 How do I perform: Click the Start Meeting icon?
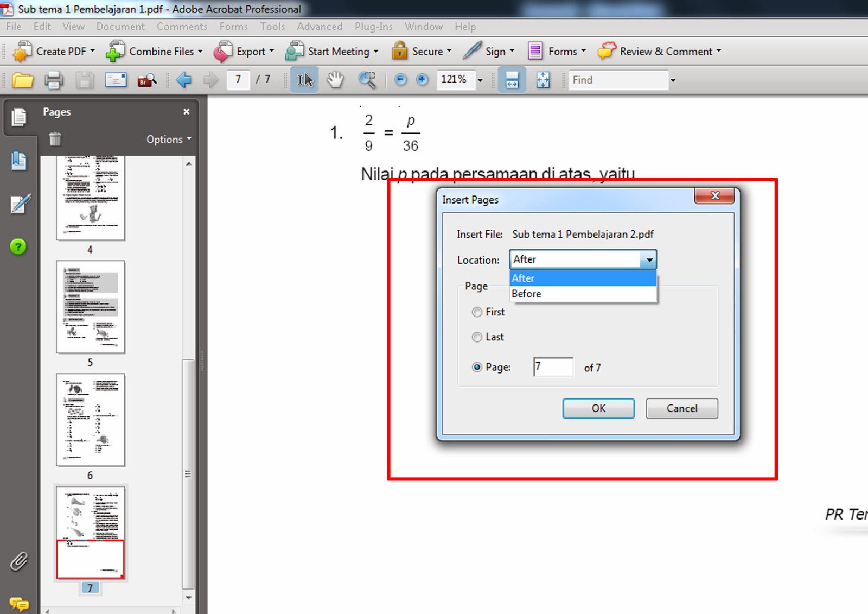[295, 52]
